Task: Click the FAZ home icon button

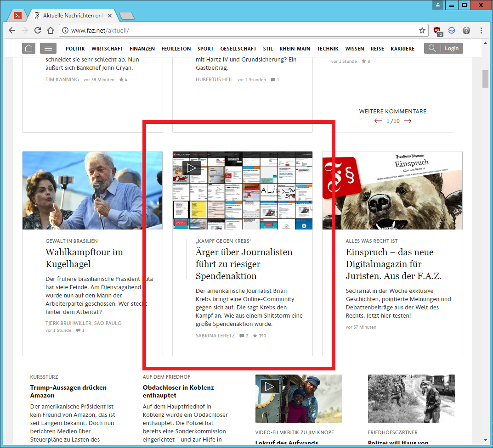Action: 28,48
